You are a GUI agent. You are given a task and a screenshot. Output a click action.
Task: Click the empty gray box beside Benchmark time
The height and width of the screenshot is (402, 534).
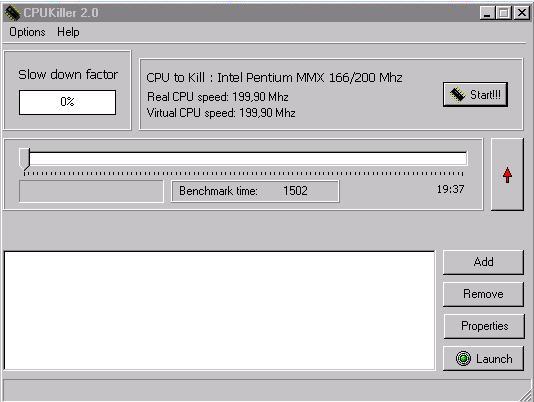tap(91, 191)
